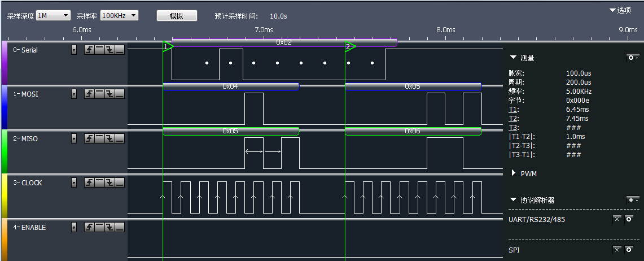
Task: Set high level trigger on 2-MISO
Action: [x=99, y=138]
